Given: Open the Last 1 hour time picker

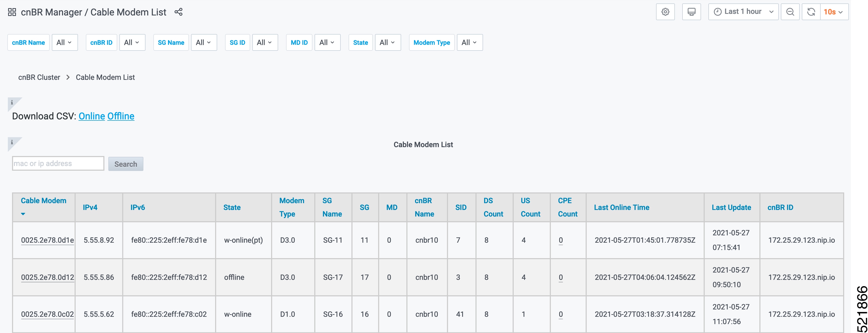Looking at the screenshot, I should (x=743, y=12).
